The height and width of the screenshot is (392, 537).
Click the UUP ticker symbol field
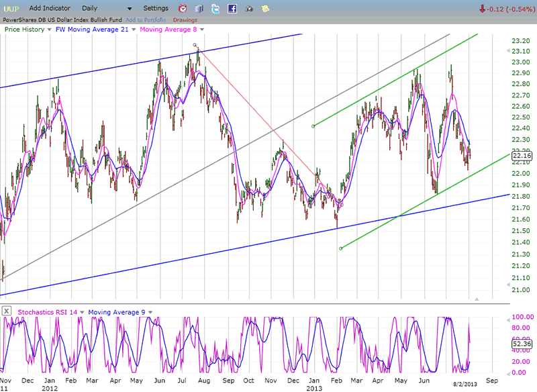tap(12, 8)
